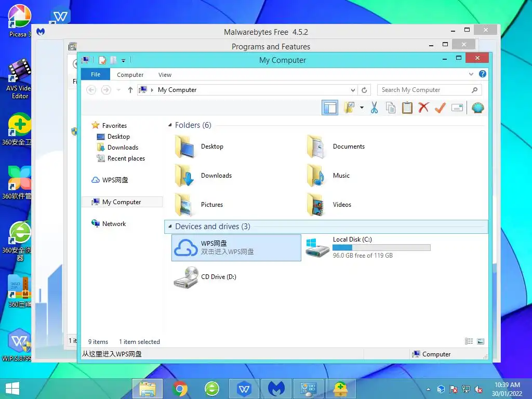Image resolution: width=532 pixels, height=399 pixels.
Task: Go up one level with Up arrow
Action: 130,90
